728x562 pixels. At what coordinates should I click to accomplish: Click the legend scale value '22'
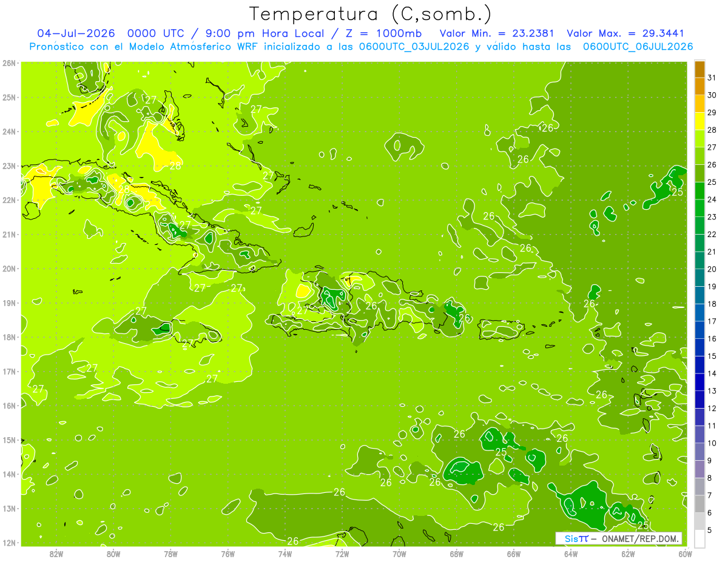click(x=712, y=235)
